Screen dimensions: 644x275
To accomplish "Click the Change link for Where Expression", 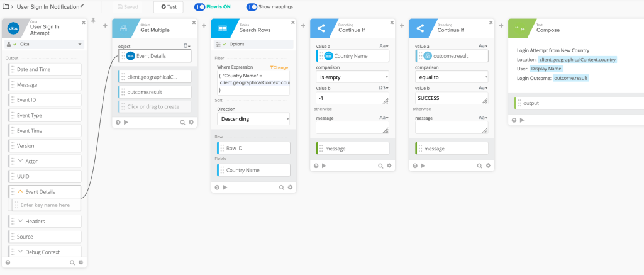I will [x=279, y=67].
